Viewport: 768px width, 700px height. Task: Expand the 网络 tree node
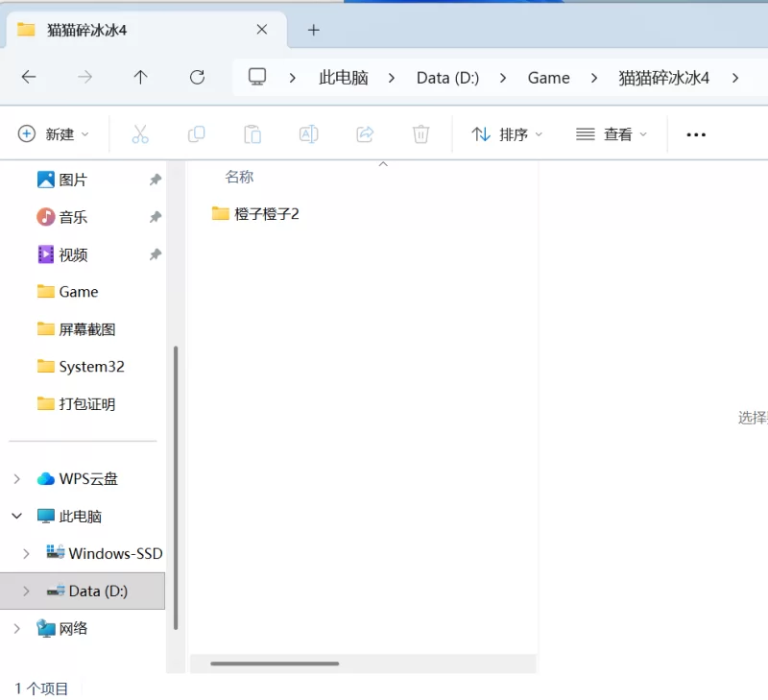[16, 629]
